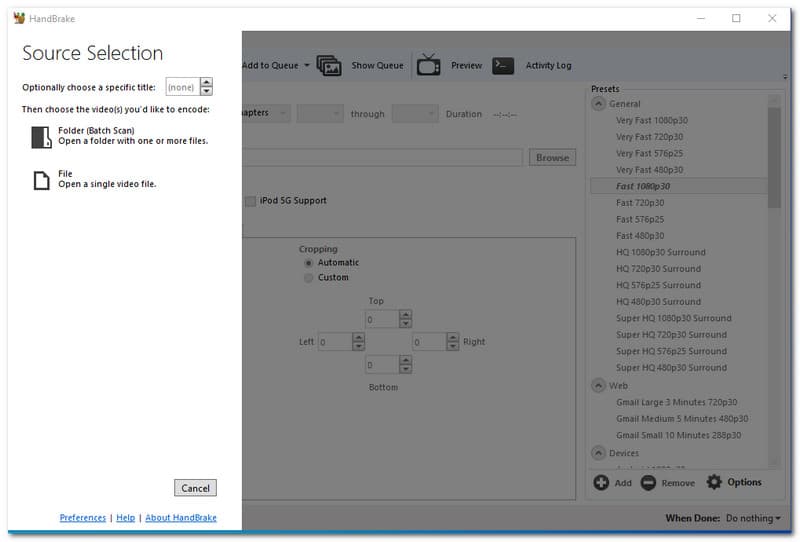Click the About HandBrake link
The height and width of the screenshot is (542, 800).
180,518
